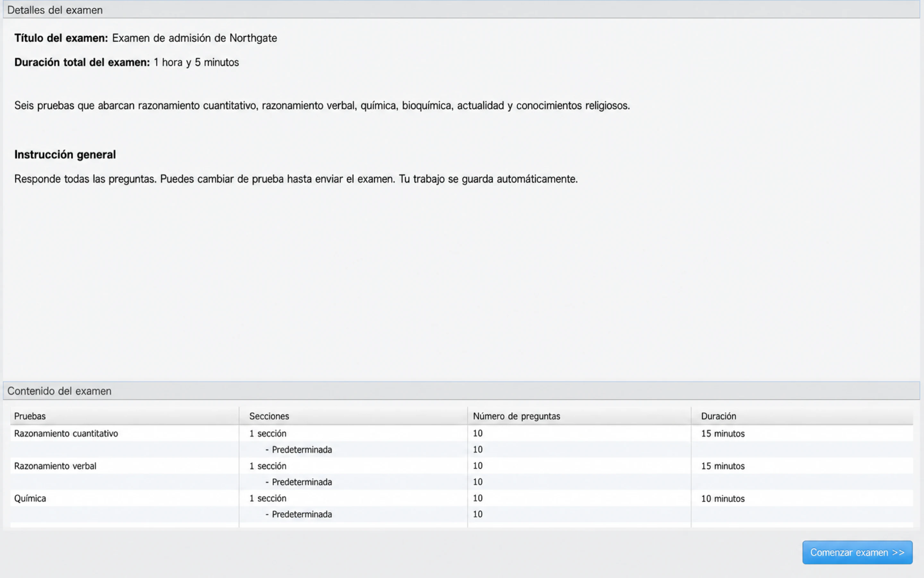Select the Predeterminada entry under Razonamiento cuantitativo

click(299, 450)
